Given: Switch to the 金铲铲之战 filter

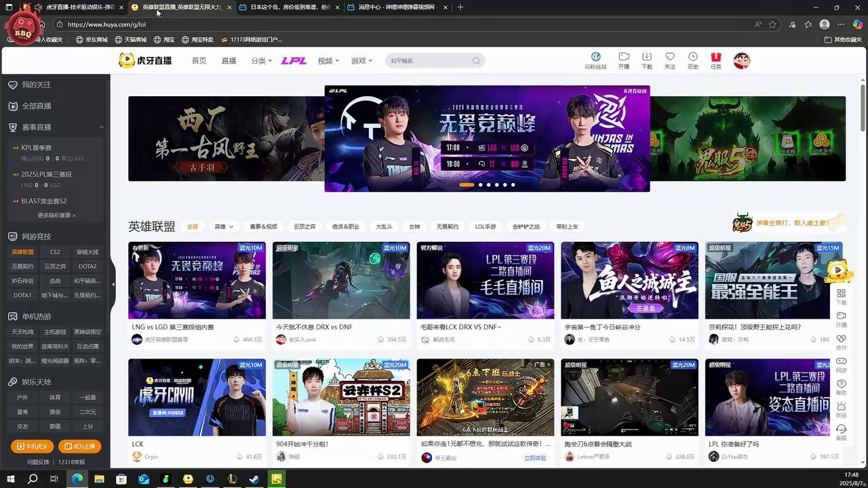Looking at the screenshot, I should pyautogui.click(x=526, y=226).
